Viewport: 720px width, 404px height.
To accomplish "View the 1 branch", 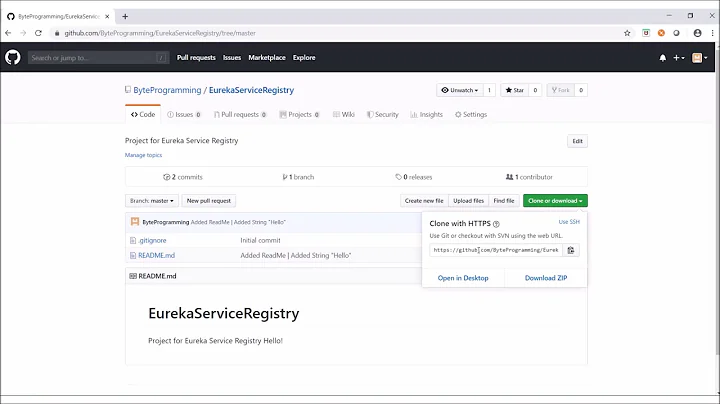I will (298, 177).
